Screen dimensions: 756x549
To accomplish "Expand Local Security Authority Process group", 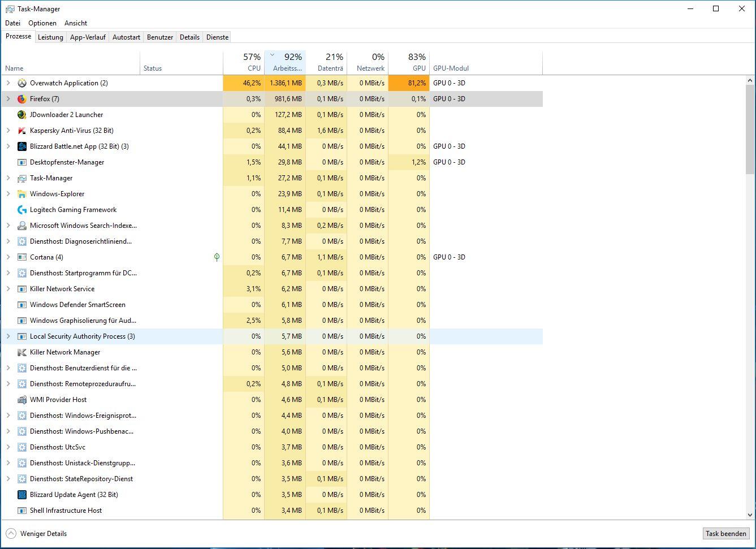I will (x=8, y=336).
